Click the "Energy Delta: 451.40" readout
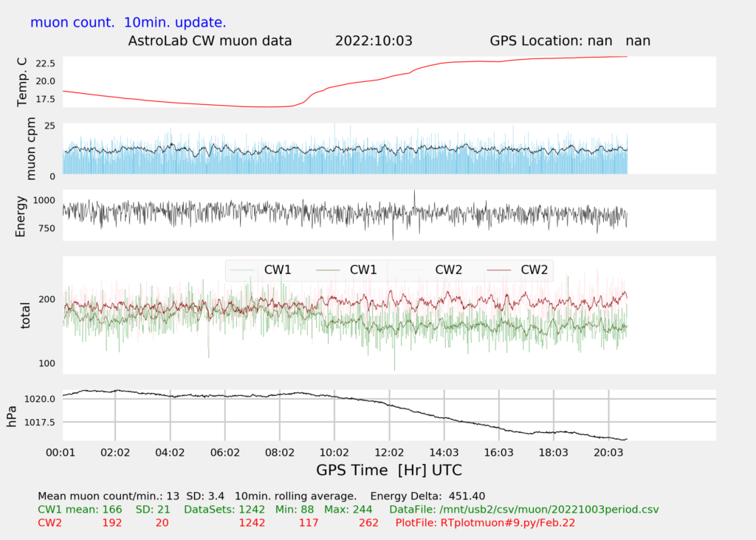 click(427, 496)
